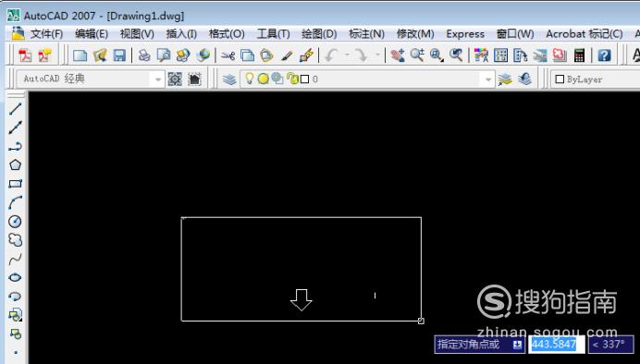Viewport: 640px width, 364px height.
Task: Open the 修改(M) menu
Action: tap(415, 34)
